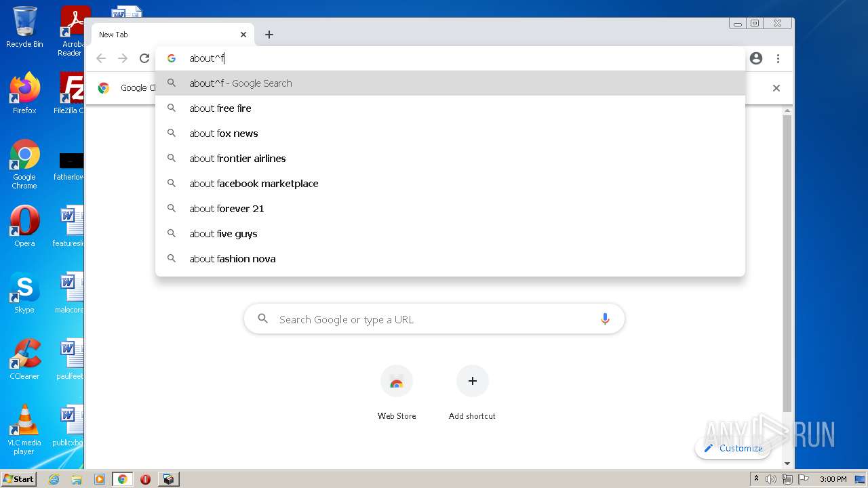Switch to Chrome in the taskbar
Screen dimensions: 868x488
pyautogui.click(x=123, y=479)
